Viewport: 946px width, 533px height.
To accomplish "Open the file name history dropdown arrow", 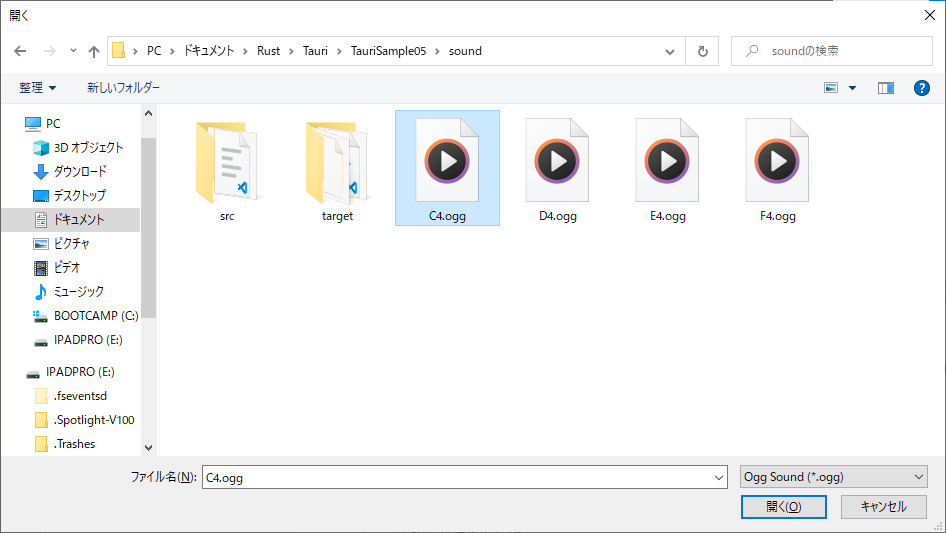I will 719,477.
